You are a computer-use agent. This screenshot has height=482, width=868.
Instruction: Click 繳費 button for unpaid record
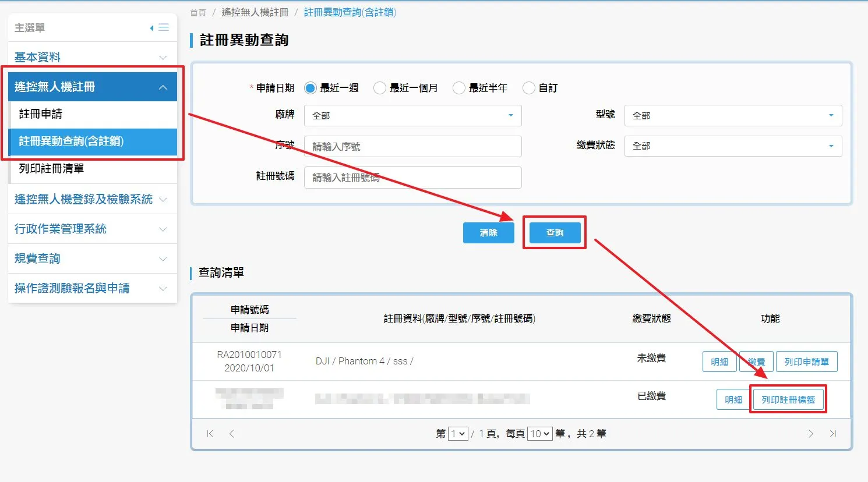click(x=756, y=361)
